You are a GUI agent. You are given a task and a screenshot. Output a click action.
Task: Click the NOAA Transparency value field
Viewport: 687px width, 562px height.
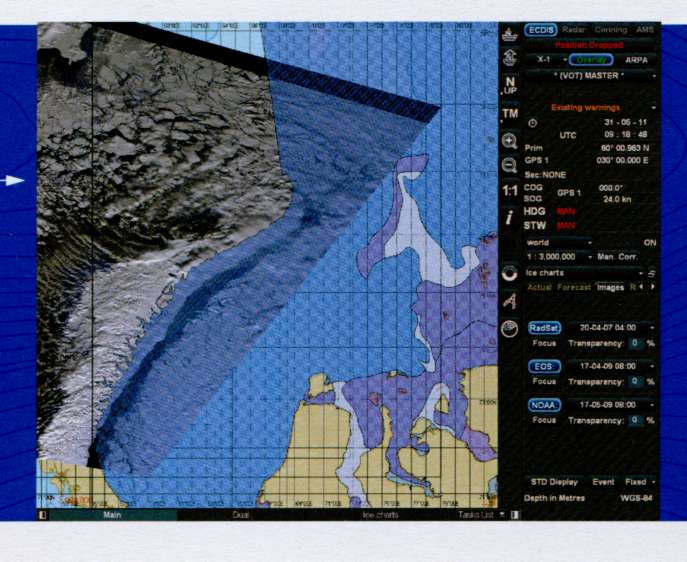pyautogui.click(x=634, y=420)
